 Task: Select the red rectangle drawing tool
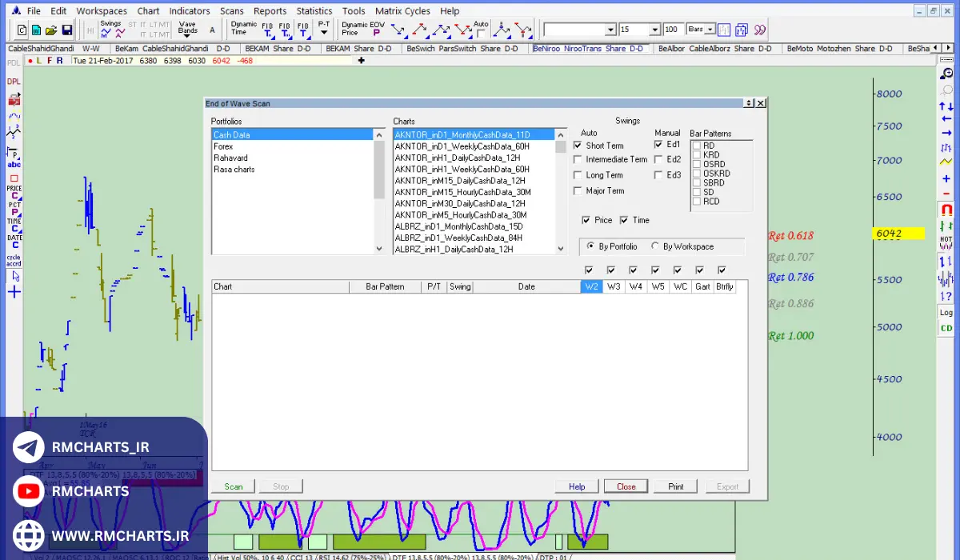pos(14,178)
